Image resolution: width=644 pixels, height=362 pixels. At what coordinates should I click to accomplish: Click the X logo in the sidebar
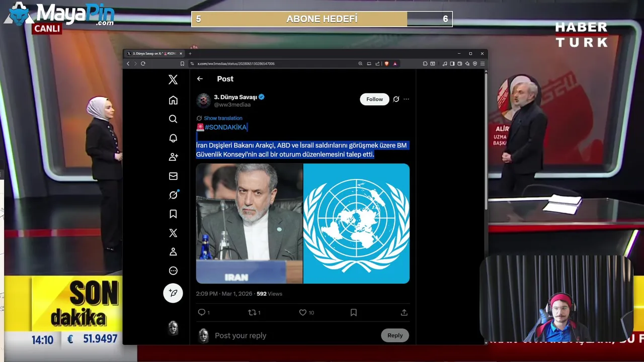click(x=173, y=79)
